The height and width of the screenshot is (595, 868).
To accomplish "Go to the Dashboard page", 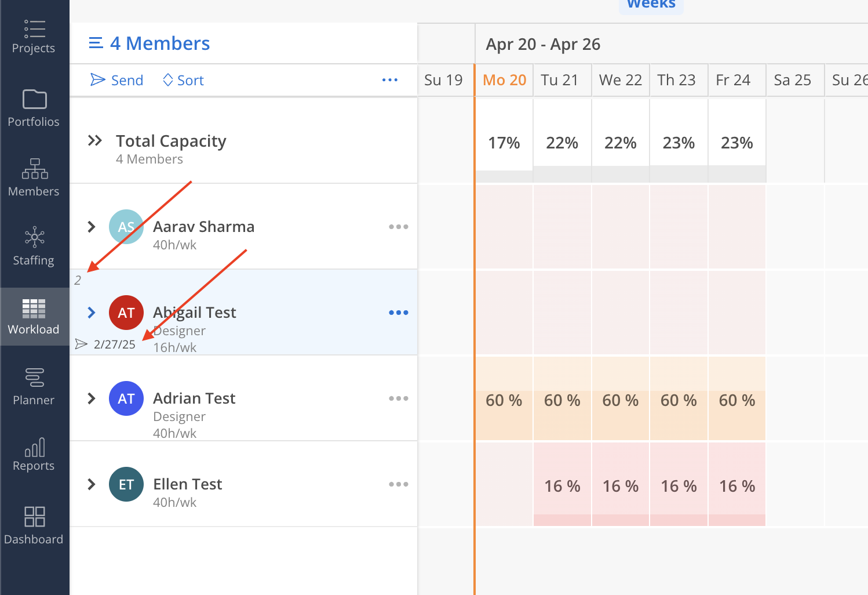I will click(34, 525).
